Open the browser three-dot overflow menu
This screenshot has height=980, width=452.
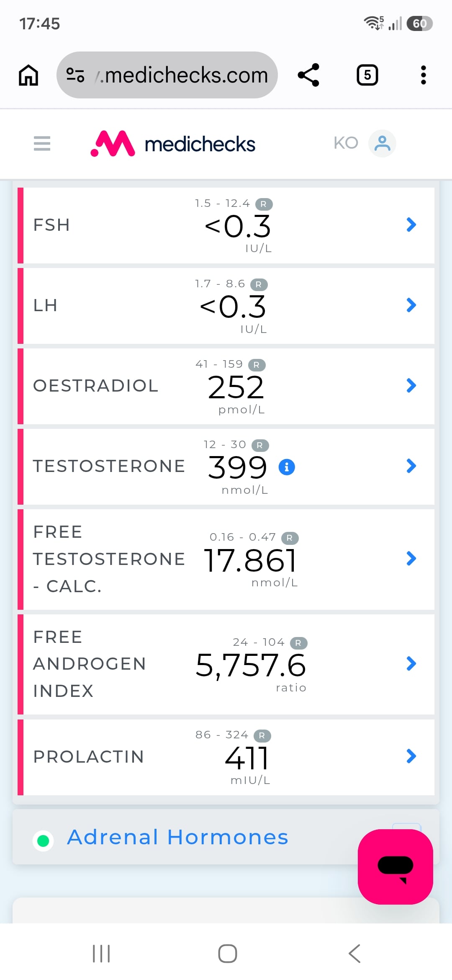pos(424,75)
